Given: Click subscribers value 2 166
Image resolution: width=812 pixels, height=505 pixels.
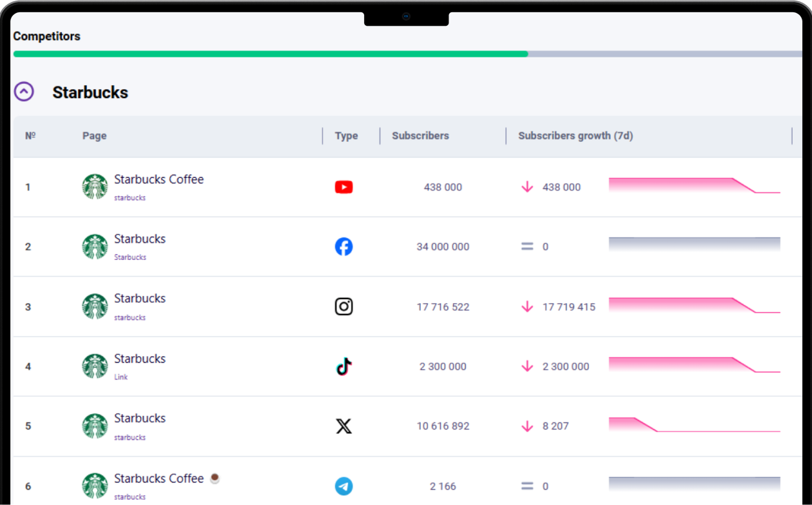Looking at the screenshot, I should [x=443, y=486].
